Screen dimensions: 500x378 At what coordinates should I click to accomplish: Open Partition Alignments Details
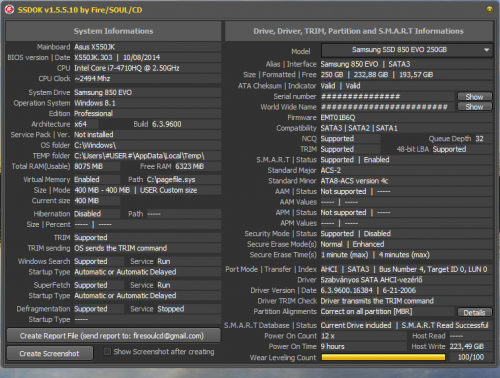click(x=474, y=312)
